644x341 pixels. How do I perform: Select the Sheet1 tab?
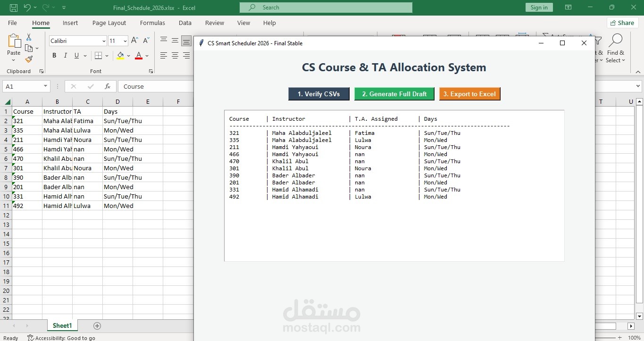(62, 325)
